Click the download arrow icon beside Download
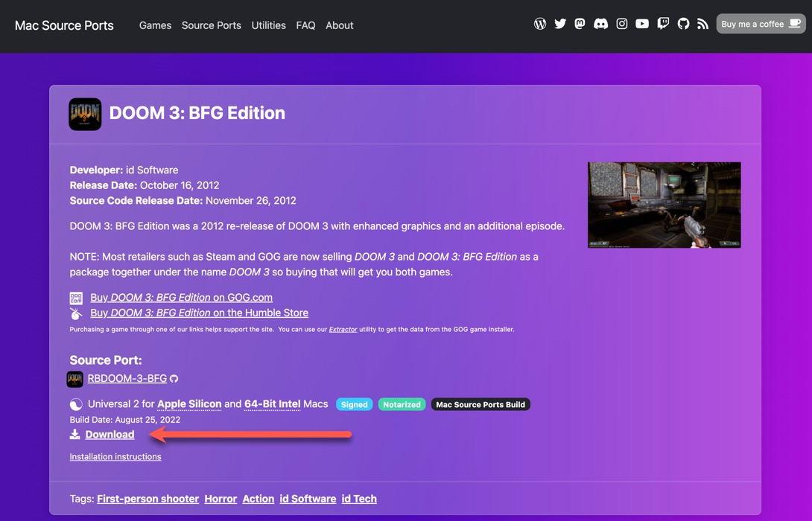 (x=75, y=434)
